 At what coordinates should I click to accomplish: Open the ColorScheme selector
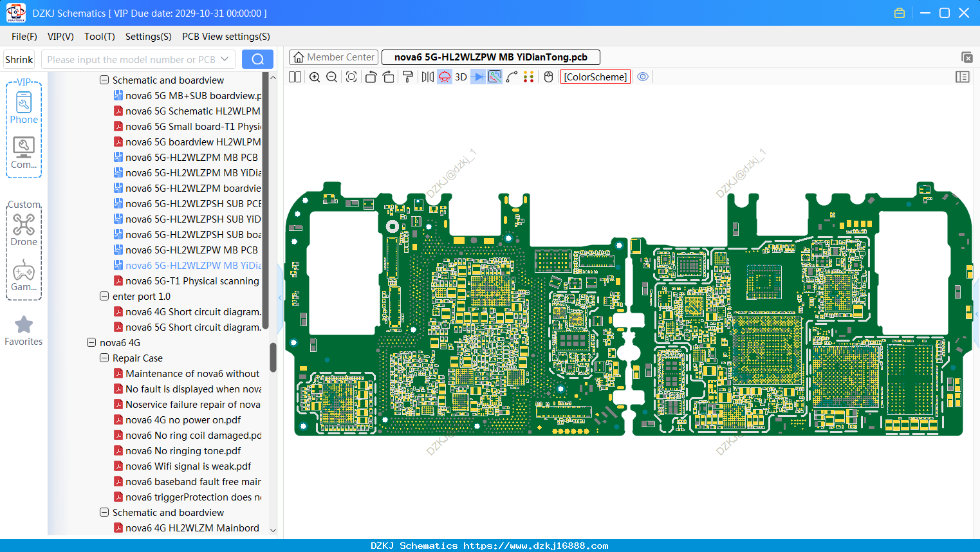tap(595, 77)
